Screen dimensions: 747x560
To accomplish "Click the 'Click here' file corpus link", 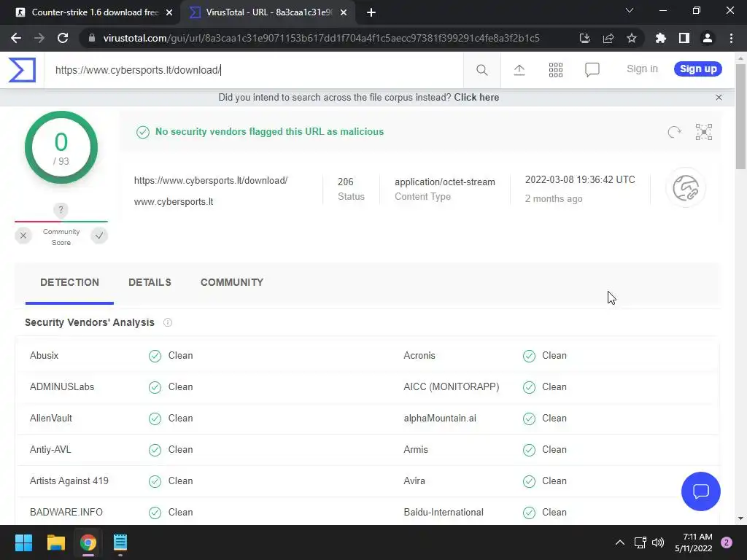I will (476, 97).
